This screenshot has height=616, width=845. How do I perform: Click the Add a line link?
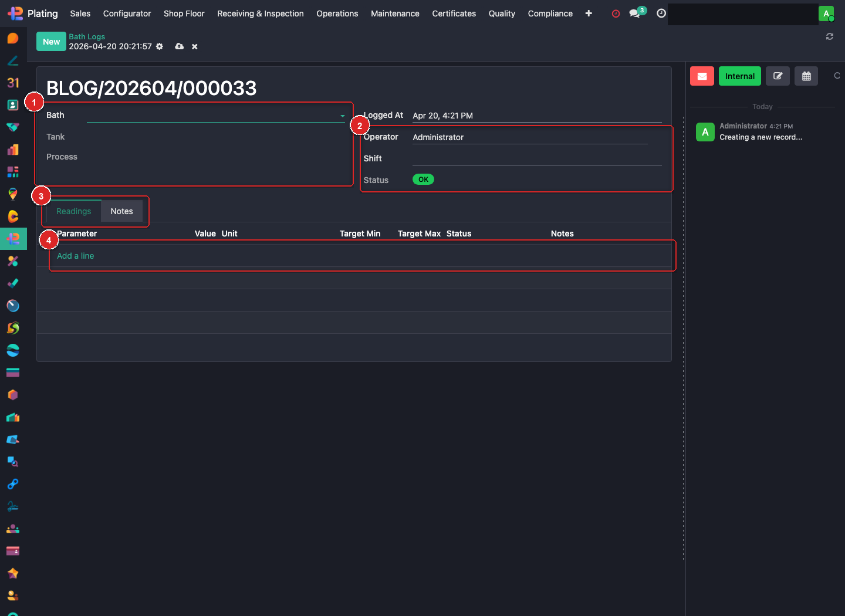(75, 256)
